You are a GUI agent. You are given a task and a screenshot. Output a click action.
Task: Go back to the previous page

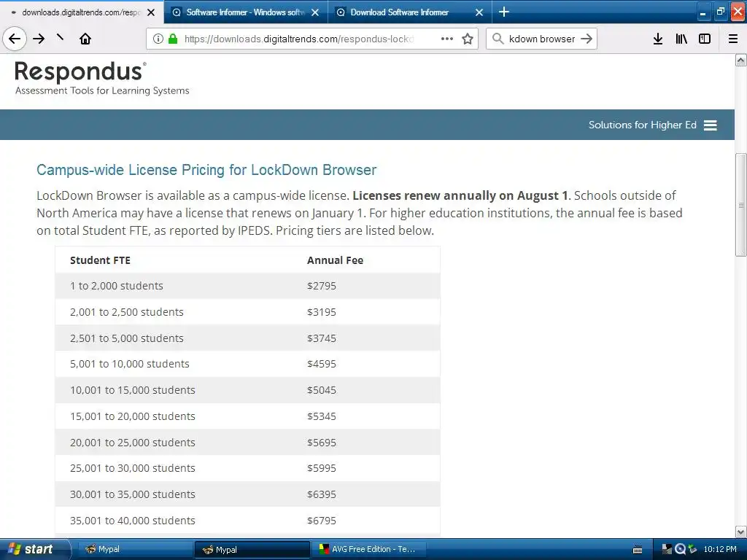(15, 39)
